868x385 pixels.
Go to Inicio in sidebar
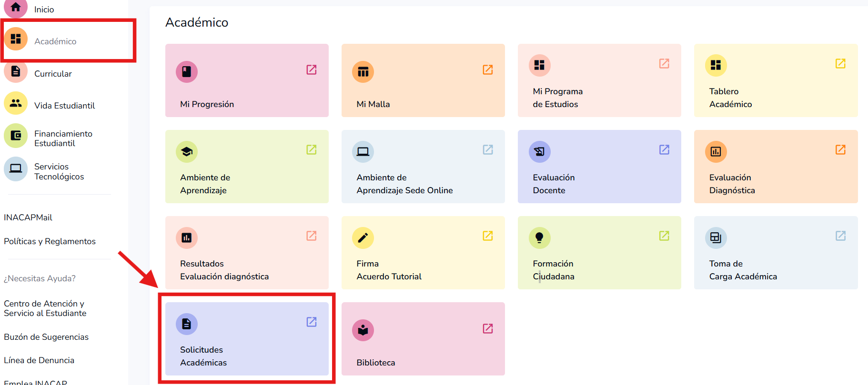pyautogui.click(x=44, y=10)
